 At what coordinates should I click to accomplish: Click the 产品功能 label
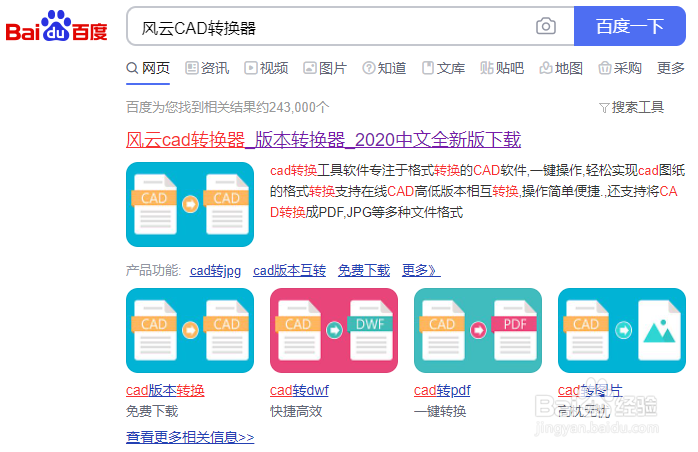[153, 270]
